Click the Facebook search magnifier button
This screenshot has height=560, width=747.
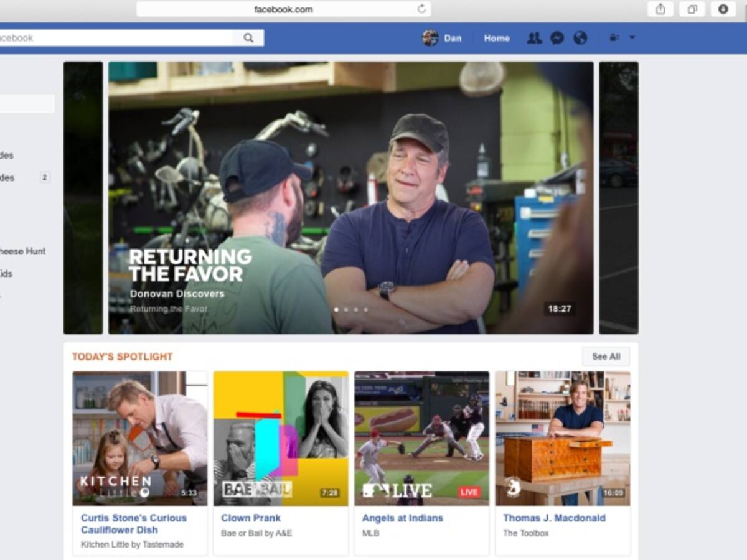click(x=248, y=38)
